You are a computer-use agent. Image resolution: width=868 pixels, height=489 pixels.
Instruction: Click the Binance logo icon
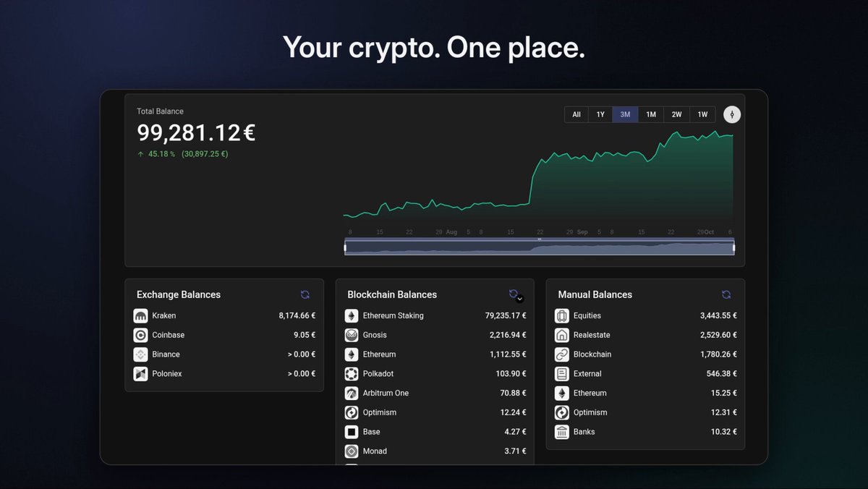[140, 354]
